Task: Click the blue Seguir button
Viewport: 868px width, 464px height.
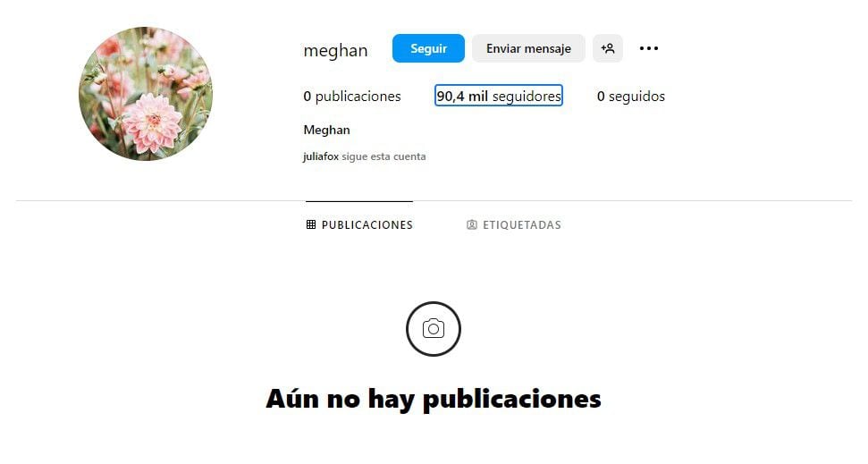Action: tap(428, 48)
